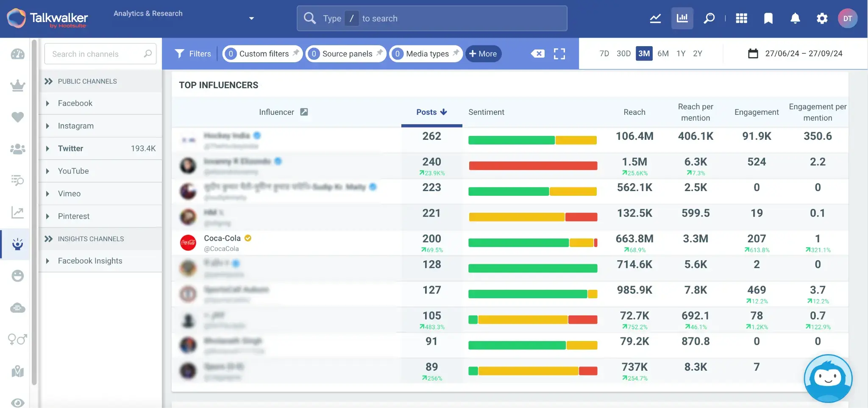Switch to the 1Y date range
The image size is (868, 408).
[681, 53]
